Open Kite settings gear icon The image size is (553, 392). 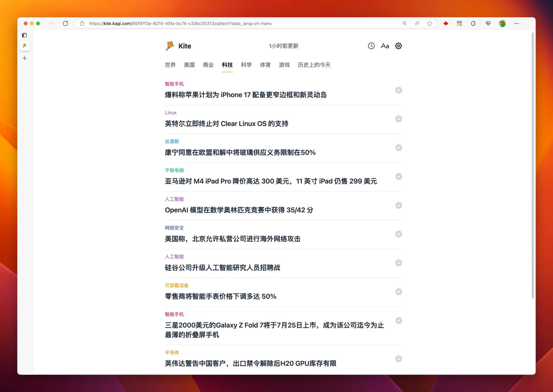coord(398,46)
